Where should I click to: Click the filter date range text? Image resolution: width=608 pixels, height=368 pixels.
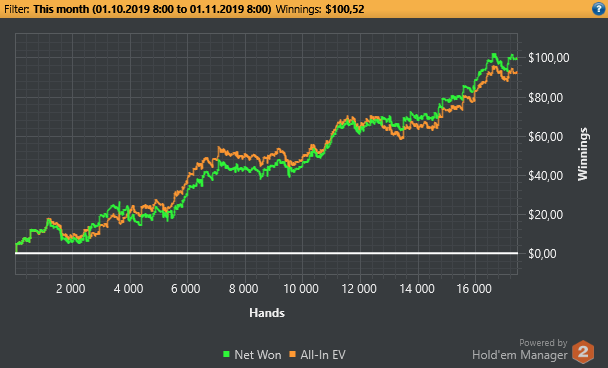[152, 9]
